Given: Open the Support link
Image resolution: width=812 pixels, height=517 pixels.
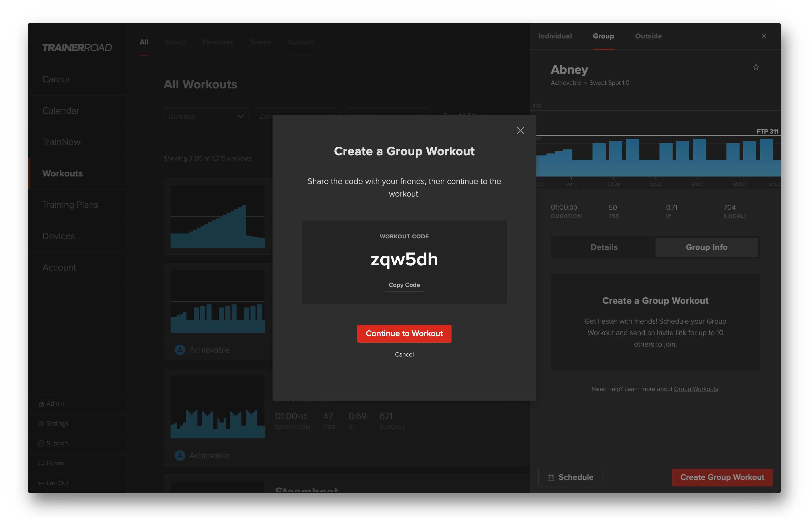Looking at the screenshot, I should (x=57, y=444).
